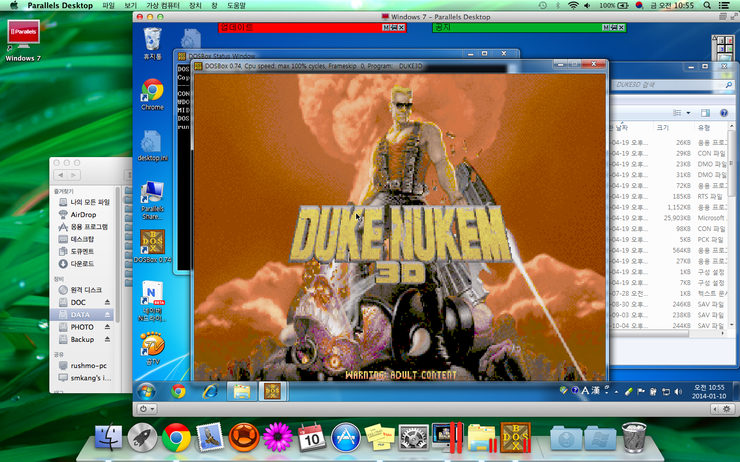Open Launchpad from the Mac dock
This screenshot has width=740, height=462.
point(142,437)
